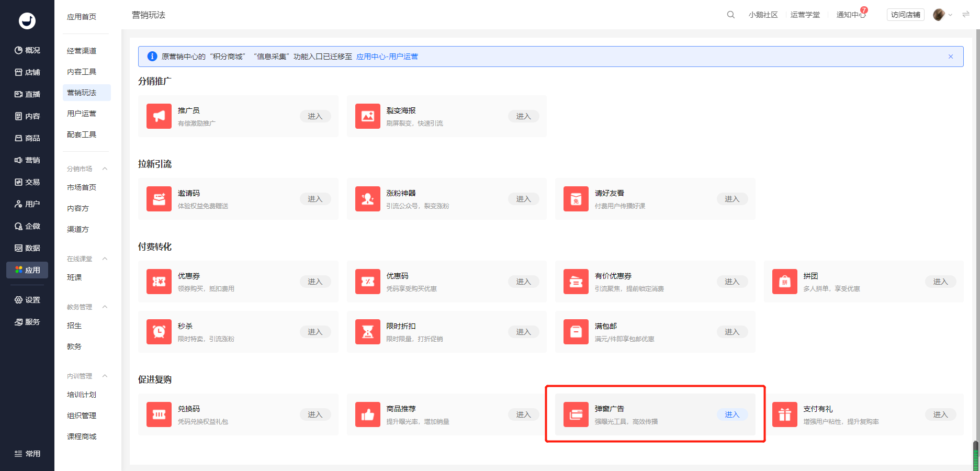Open 概况 in the left sidebar
The image size is (980, 471).
pos(27,50)
